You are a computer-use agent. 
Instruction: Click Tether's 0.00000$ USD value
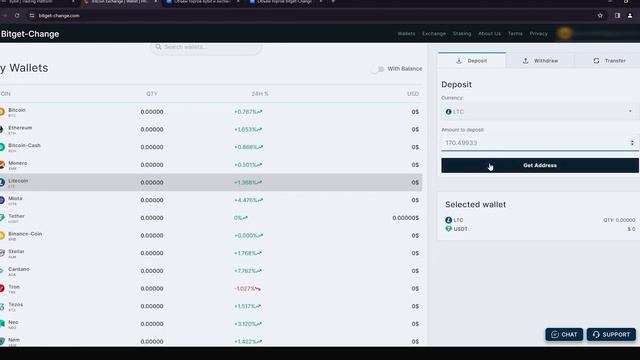(x=406, y=218)
